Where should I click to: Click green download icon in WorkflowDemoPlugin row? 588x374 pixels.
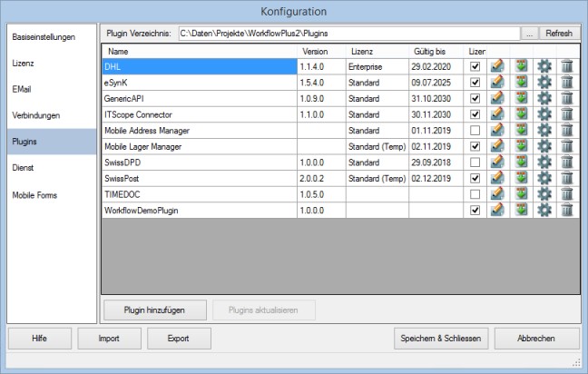(521, 210)
